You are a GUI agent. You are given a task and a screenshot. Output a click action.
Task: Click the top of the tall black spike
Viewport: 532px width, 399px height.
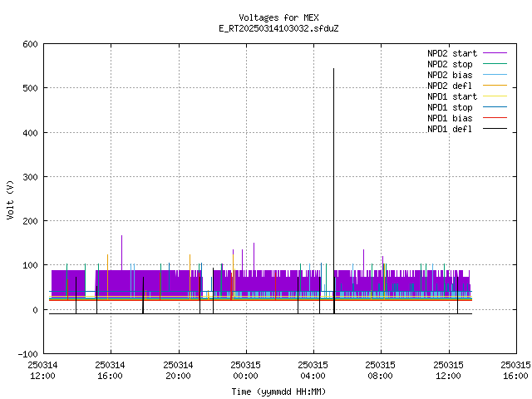pyautogui.click(x=333, y=69)
